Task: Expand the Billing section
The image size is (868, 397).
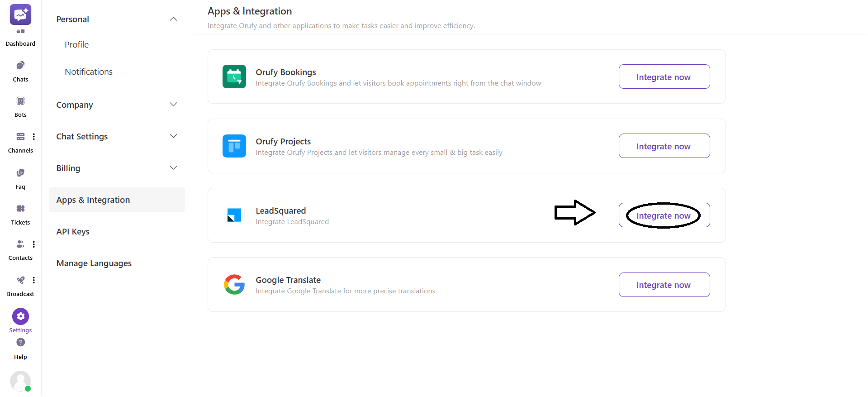Action: click(x=173, y=167)
